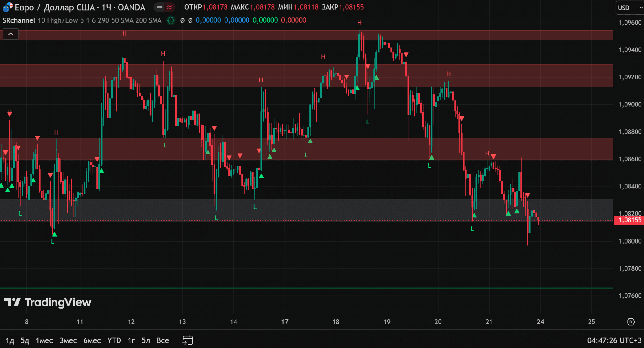The image size is (644, 348).
Task: Select the 1д time range
Action: coord(10,340)
